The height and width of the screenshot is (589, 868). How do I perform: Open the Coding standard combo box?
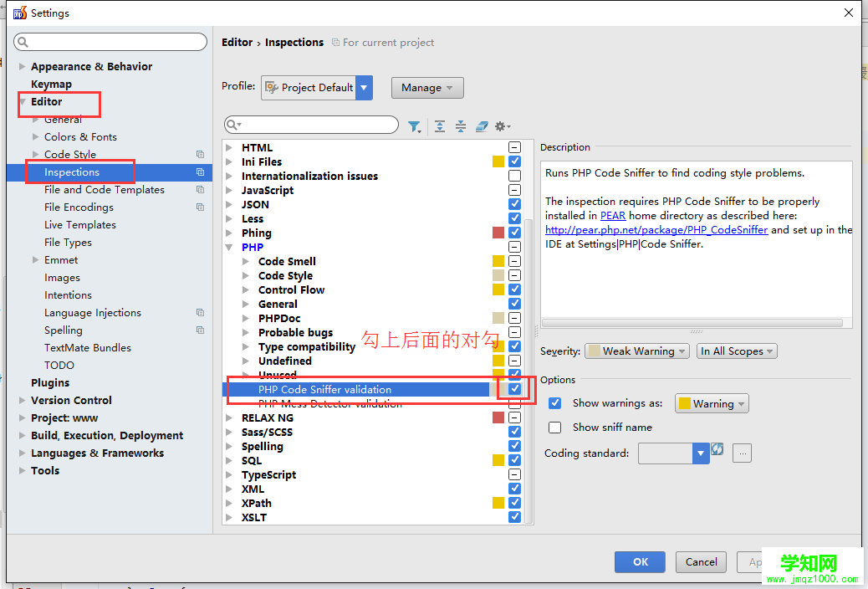[674, 453]
